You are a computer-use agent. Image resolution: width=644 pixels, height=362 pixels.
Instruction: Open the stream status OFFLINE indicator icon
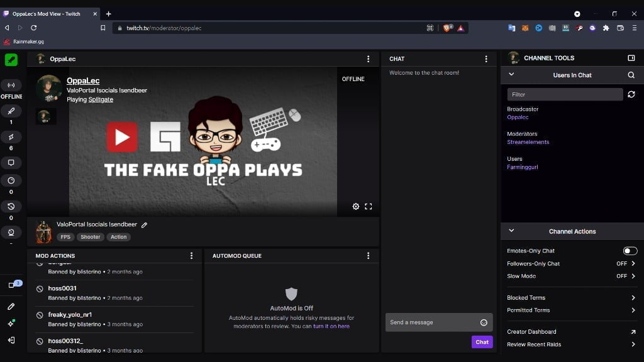[11, 85]
